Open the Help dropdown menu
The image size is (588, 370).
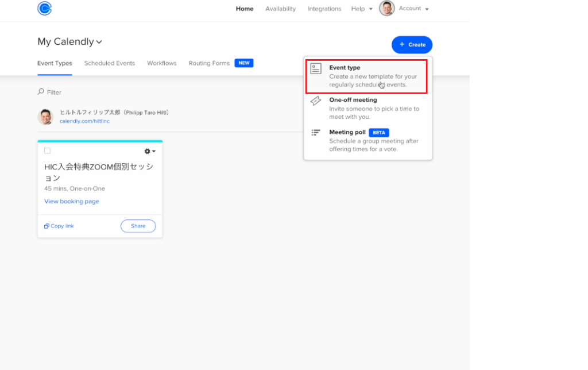tap(362, 9)
